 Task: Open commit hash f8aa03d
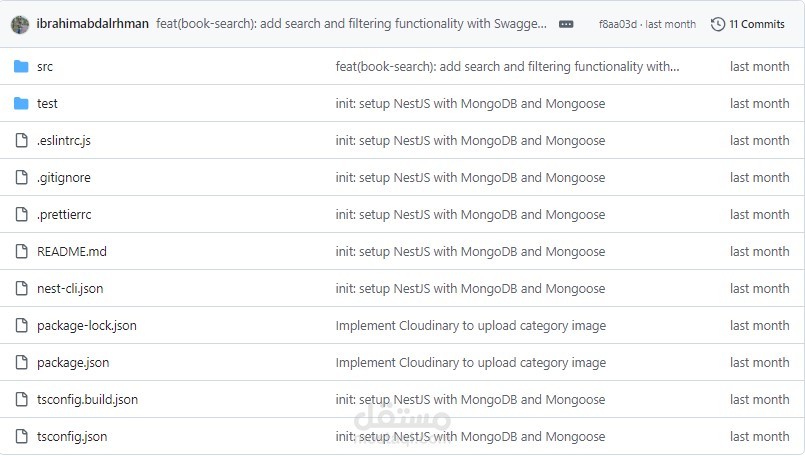pyautogui.click(x=617, y=24)
